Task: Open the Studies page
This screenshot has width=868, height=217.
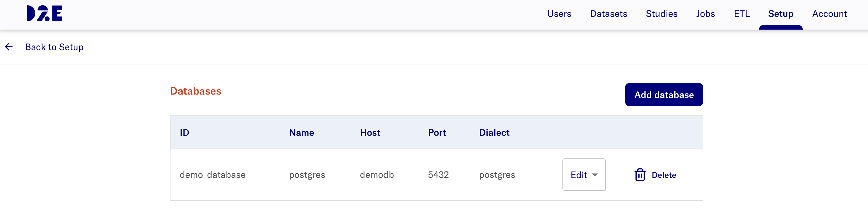Action: click(x=662, y=14)
